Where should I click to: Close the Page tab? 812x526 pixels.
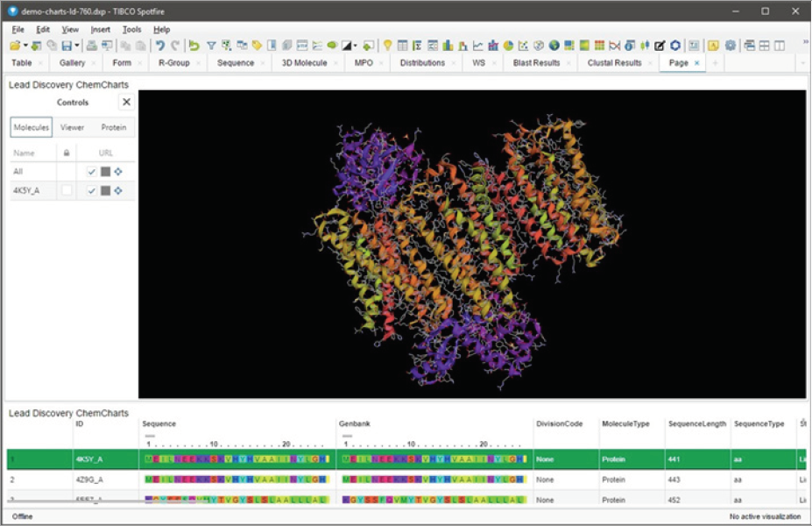pos(697,63)
